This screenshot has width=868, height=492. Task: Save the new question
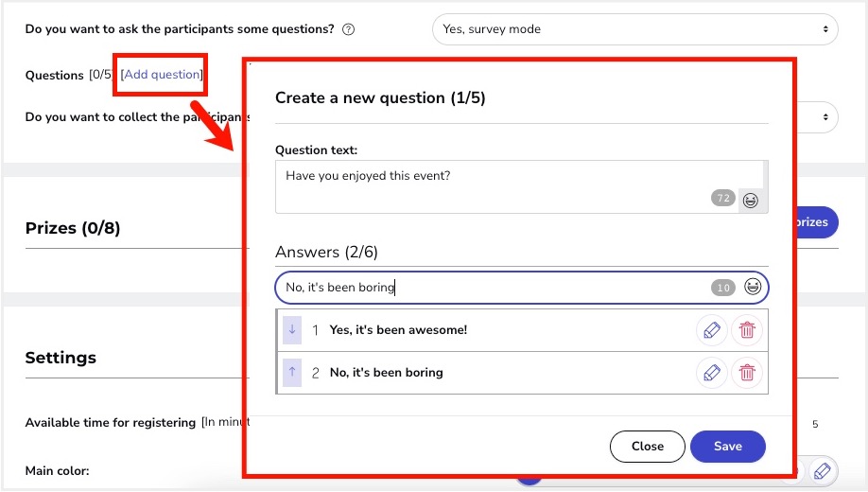(x=727, y=446)
